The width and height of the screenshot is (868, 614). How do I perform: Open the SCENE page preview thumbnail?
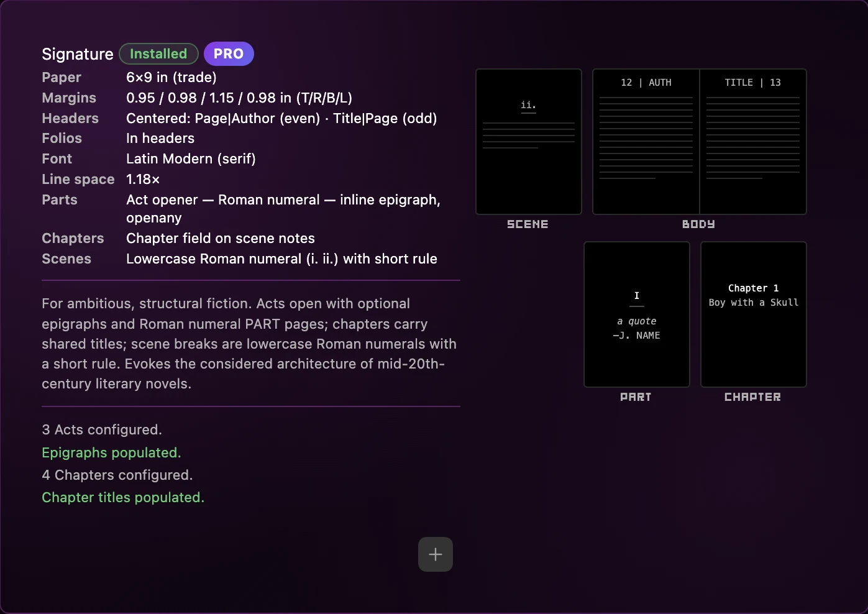[x=529, y=142]
